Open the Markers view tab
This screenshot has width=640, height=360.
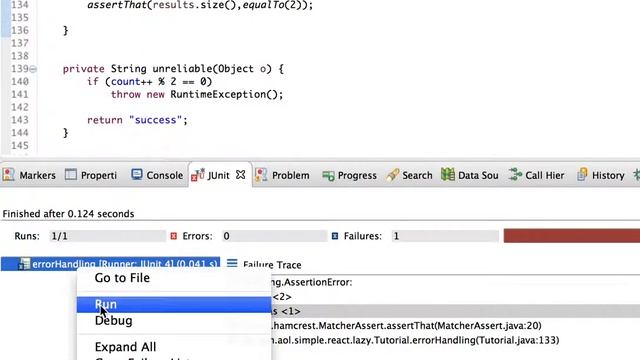coord(29,175)
